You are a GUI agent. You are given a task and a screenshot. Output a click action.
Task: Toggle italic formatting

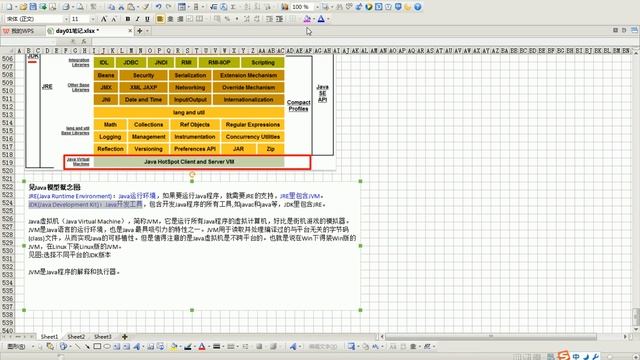tap(137, 19)
